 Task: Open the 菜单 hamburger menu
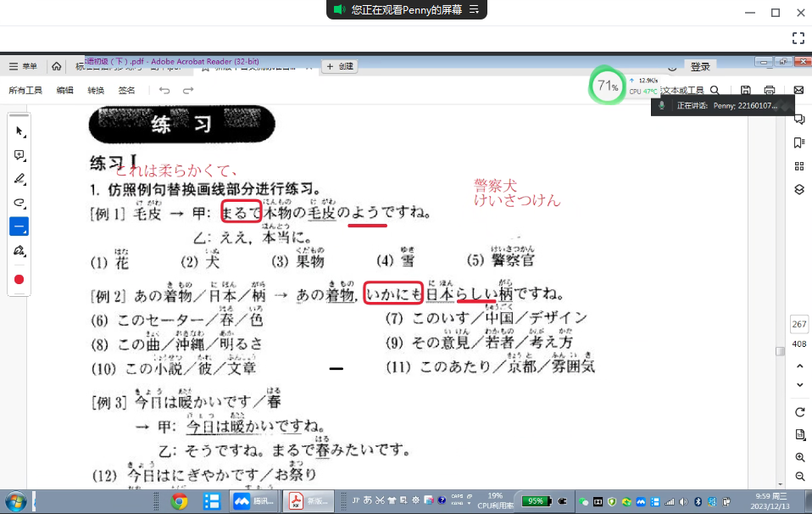23,66
